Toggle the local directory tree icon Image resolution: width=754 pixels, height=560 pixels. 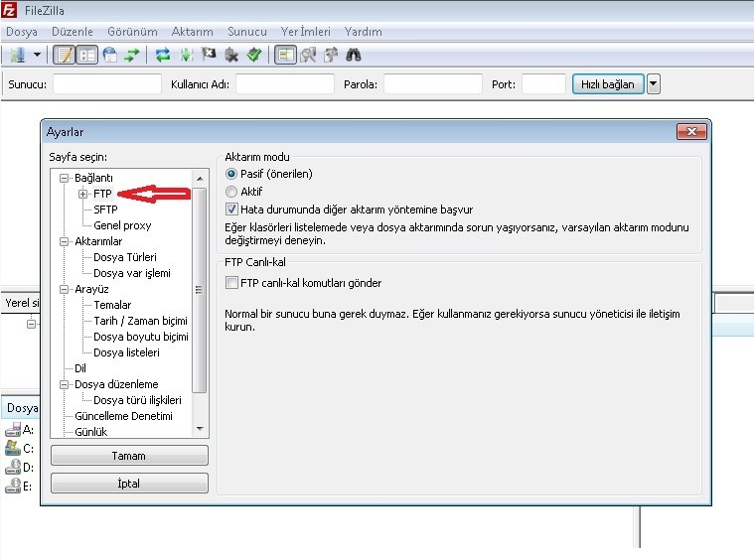point(86,55)
